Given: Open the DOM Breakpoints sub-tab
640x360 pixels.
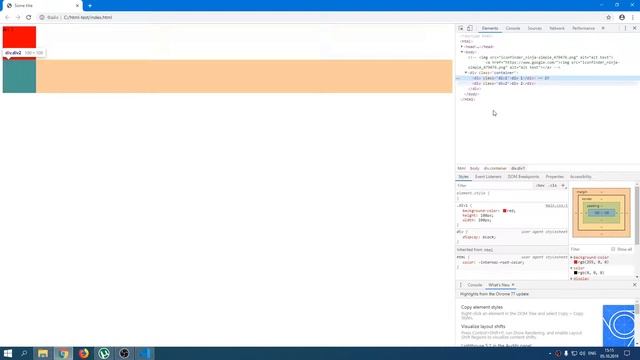Looking at the screenshot, I should click(x=523, y=177).
